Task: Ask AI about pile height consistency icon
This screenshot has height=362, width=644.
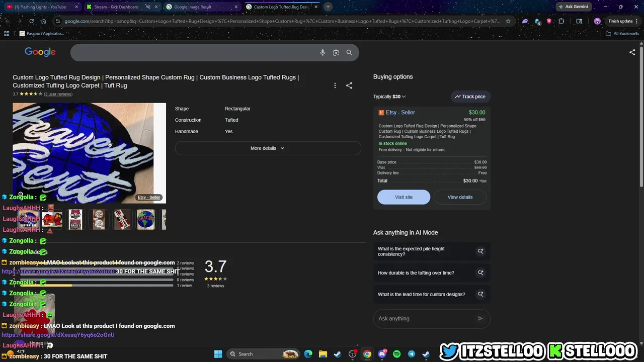Action: point(480,251)
